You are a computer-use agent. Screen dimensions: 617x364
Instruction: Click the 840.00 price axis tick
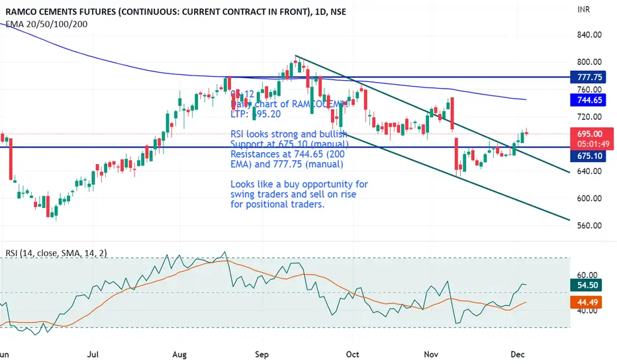589,34
